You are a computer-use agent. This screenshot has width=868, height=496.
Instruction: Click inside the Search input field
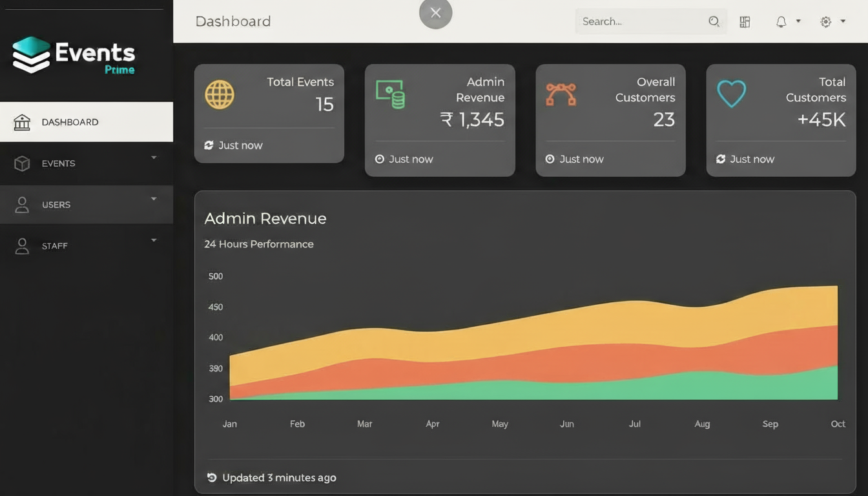(639, 21)
